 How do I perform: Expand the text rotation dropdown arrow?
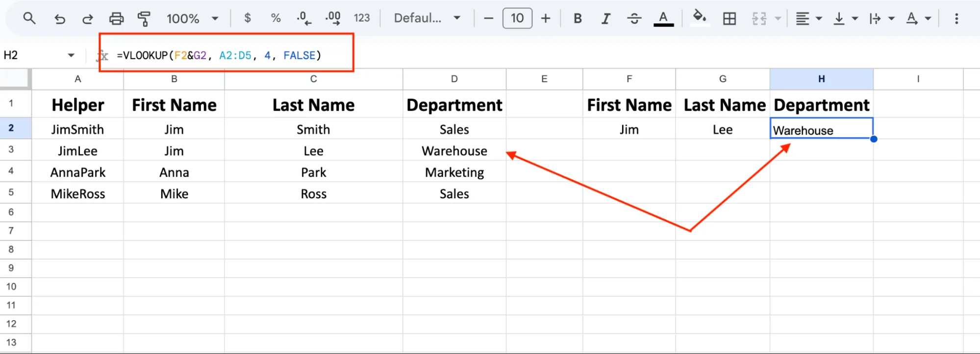tap(928, 19)
